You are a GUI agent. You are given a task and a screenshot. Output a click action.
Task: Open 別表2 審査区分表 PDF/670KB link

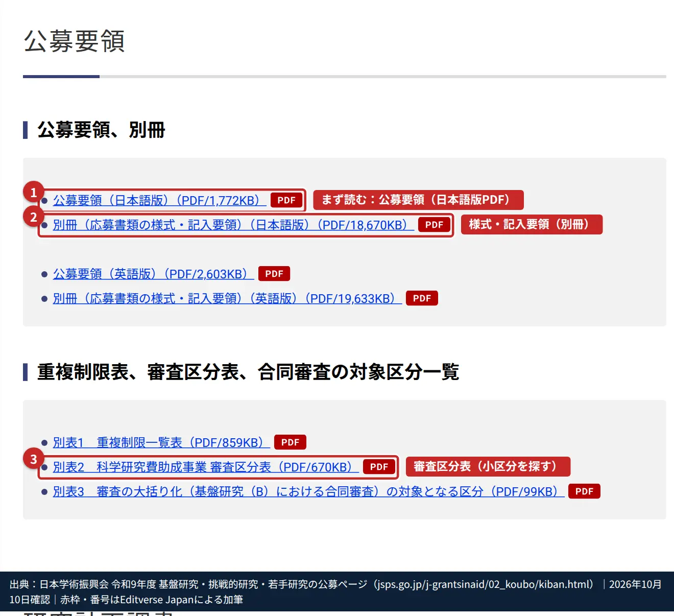coord(206,467)
